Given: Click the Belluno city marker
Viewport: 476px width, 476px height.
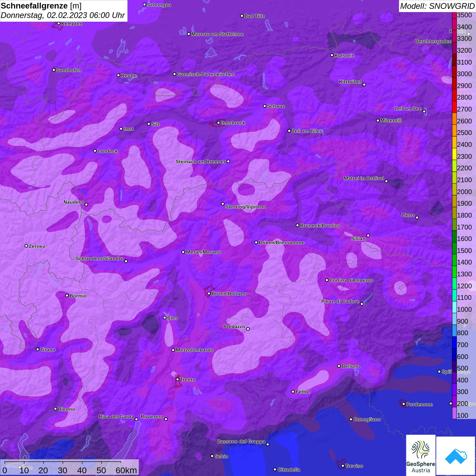Looking at the screenshot, I should click(x=339, y=366).
